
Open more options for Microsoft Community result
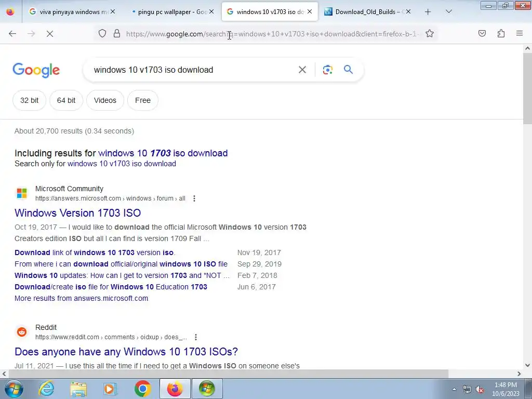[194, 198]
